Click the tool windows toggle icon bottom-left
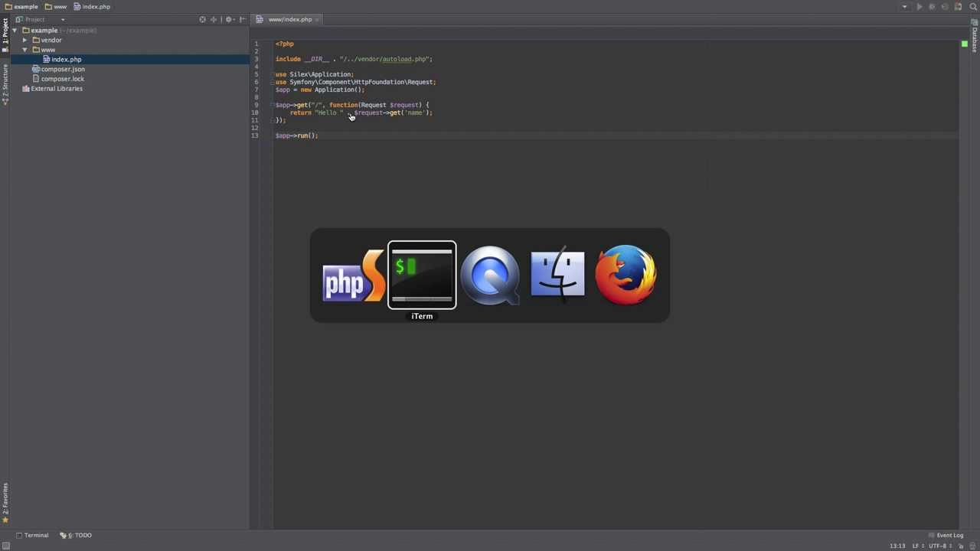The image size is (980, 551). click(5, 546)
